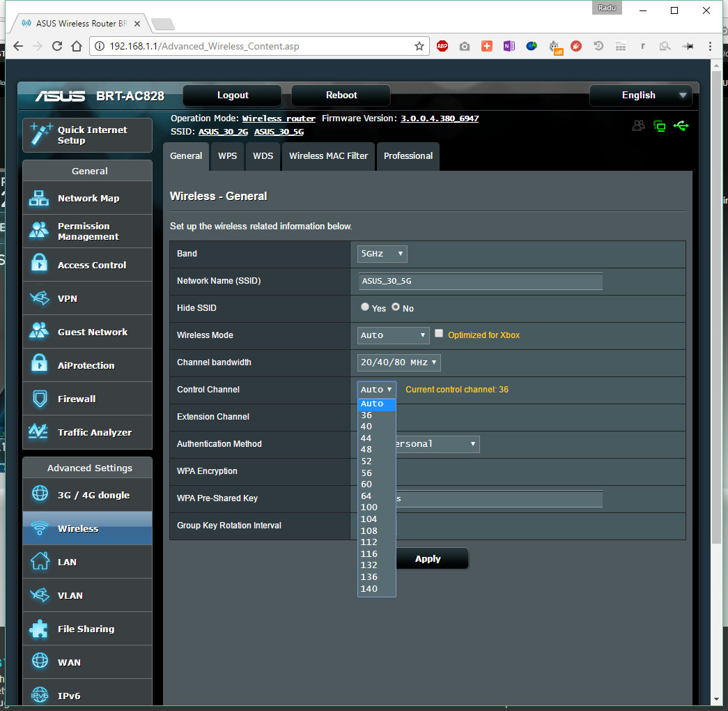Click the green USB status icon
Screen dimensions: 728x711
pyautogui.click(x=681, y=126)
